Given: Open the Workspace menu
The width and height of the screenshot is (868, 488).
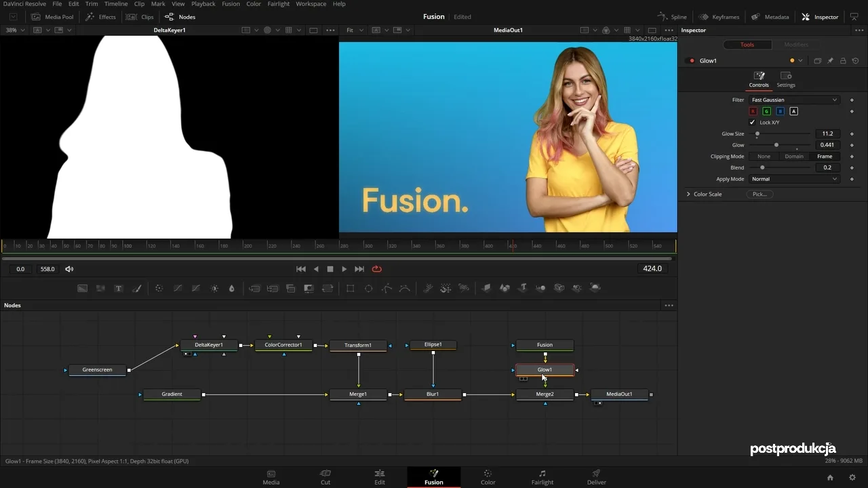Looking at the screenshot, I should point(311,4).
